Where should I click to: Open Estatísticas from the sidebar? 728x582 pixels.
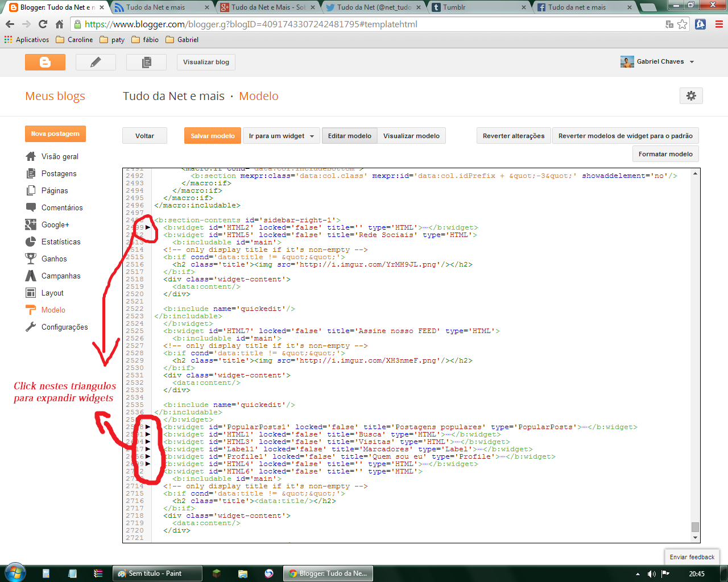pyautogui.click(x=61, y=242)
